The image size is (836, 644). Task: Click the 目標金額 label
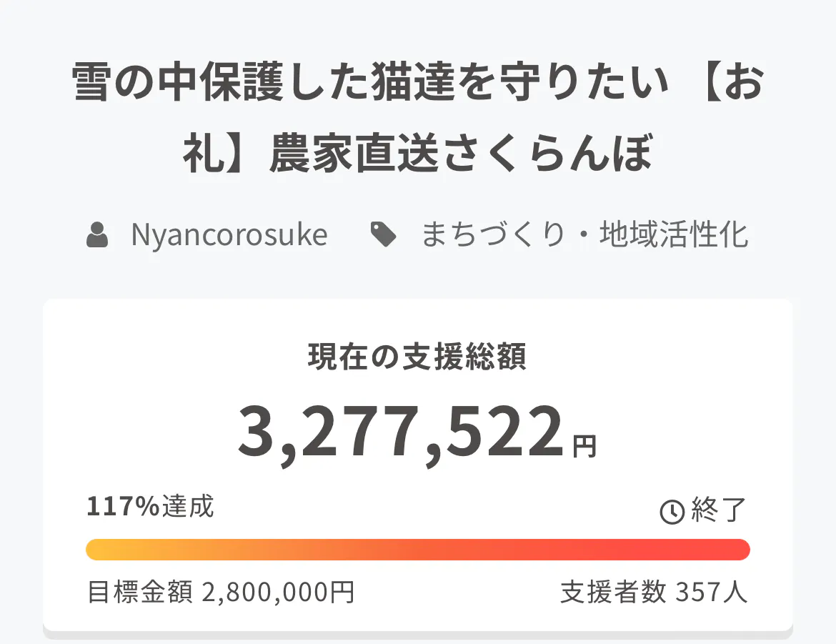(x=140, y=593)
